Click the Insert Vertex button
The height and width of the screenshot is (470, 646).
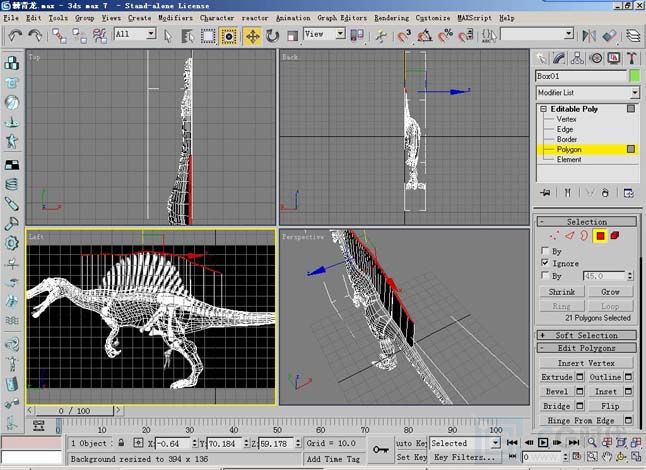coord(586,363)
